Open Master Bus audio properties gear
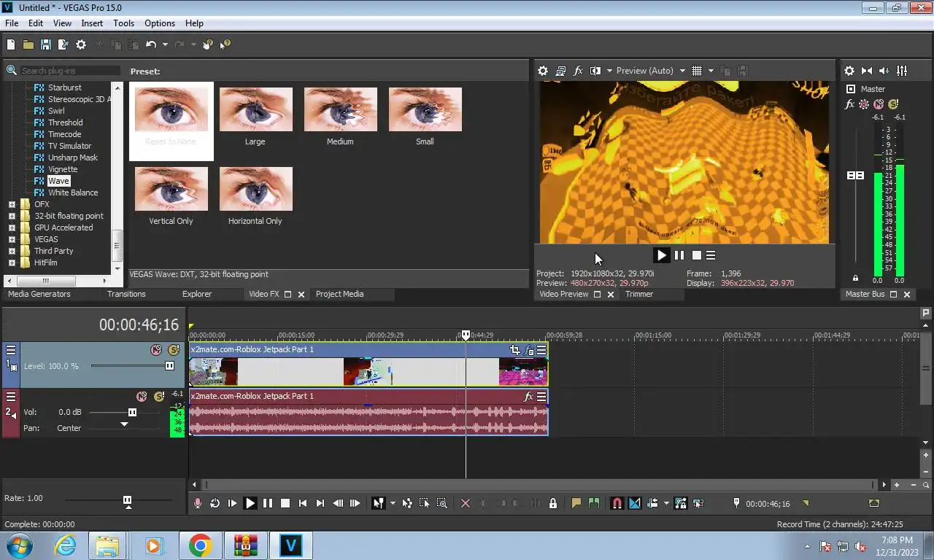 point(849,71)
